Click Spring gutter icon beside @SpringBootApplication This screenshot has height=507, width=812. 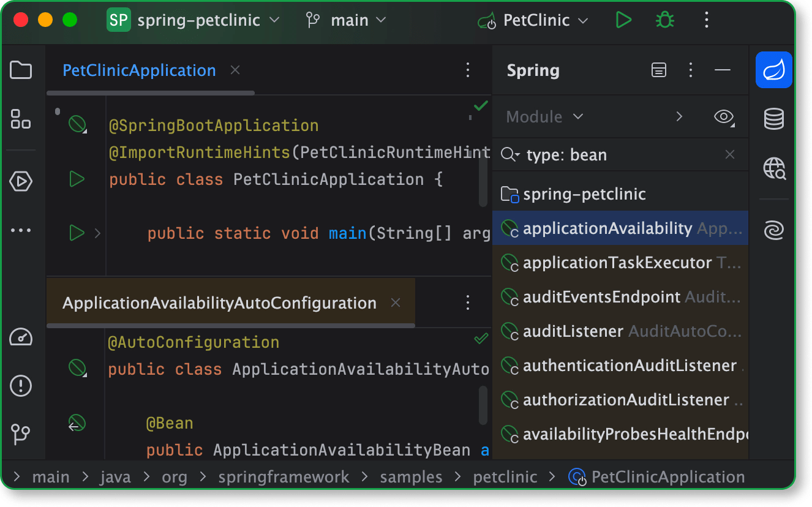pos(77,125)
